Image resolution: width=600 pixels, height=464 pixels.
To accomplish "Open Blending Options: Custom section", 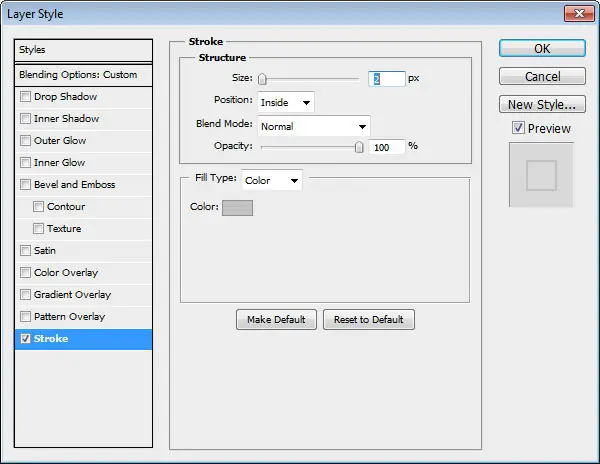I will [x=83, y=75].
